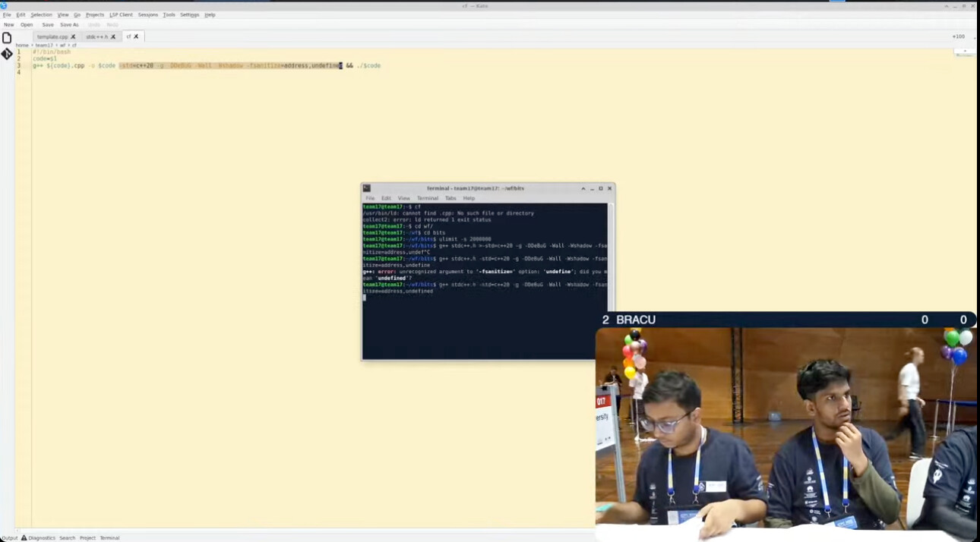Click the zoom level indicator at top right
The width and height of the screenshot is (980, 542).
[x=958, y=36]
